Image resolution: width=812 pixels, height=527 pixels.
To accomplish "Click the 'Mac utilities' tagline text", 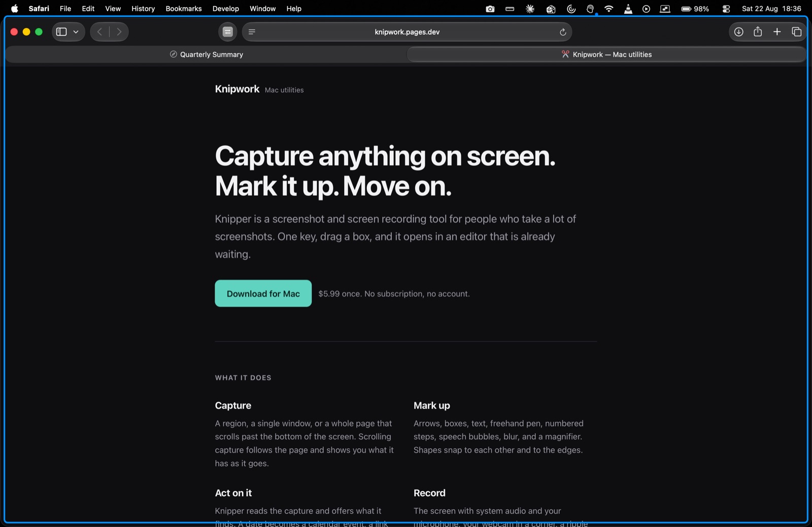I will pos(284,90).
